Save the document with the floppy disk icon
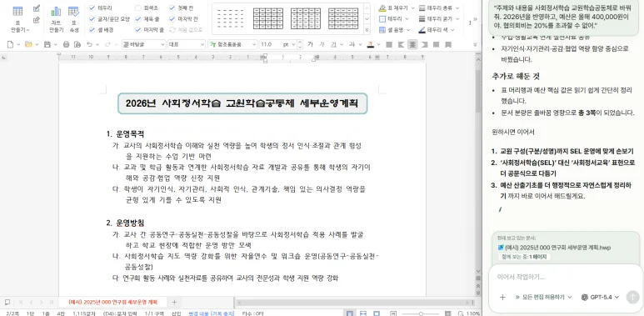Image resolution: width=644 pixels, height=316 pixels. (x=47, y=44)
